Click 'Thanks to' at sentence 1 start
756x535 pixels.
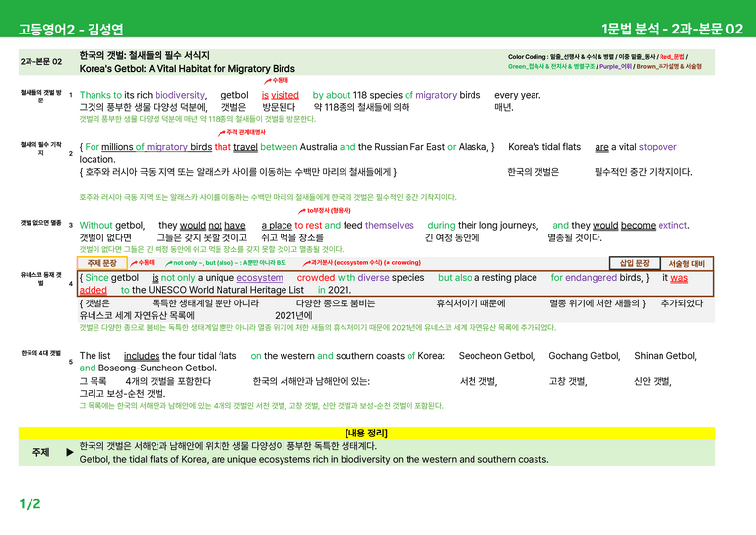click(x=100, y=95)
